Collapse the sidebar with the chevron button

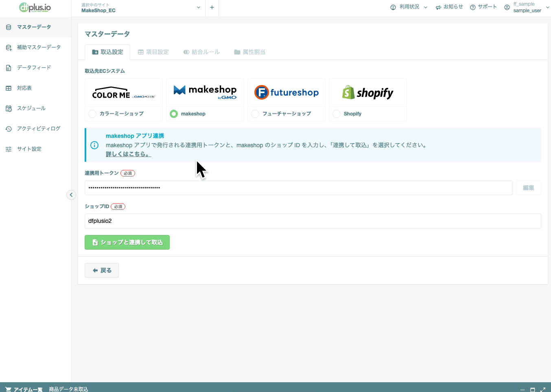(x=71, y=195)
